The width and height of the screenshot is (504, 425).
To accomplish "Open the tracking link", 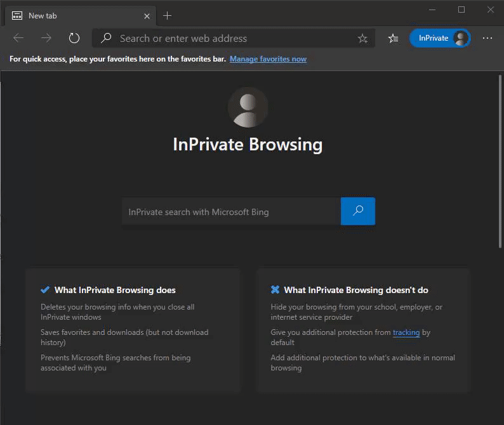I will point(406,332).
